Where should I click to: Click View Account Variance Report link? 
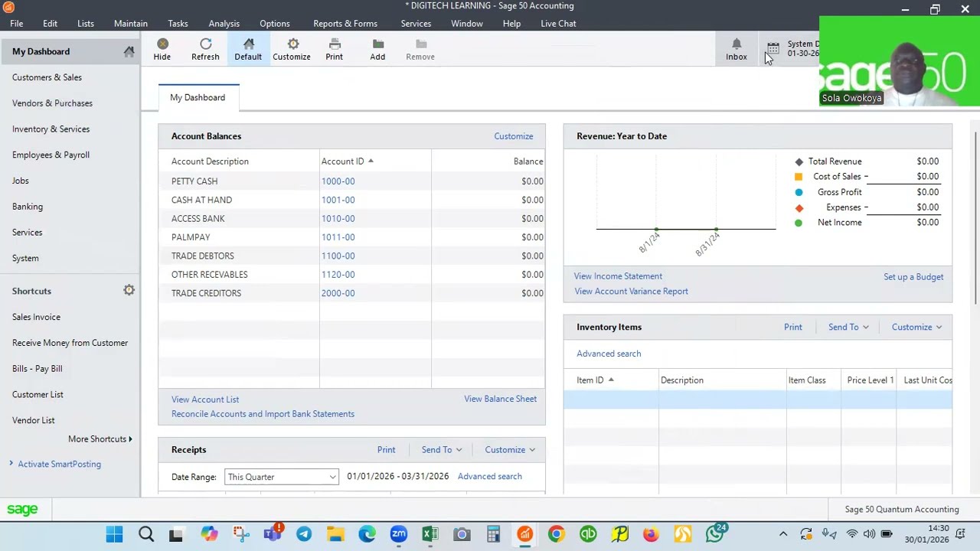(632, 292)
